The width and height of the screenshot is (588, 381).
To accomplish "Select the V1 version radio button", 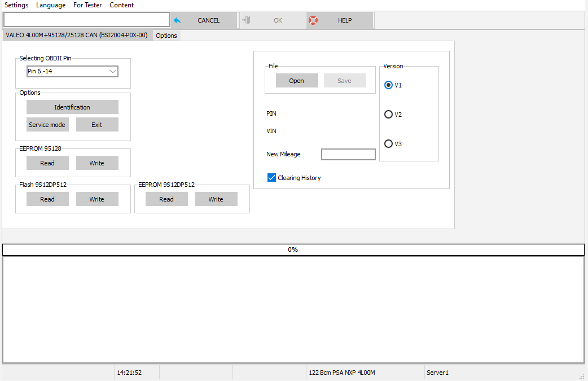I will pyautogui.click(x=388, y=85).
